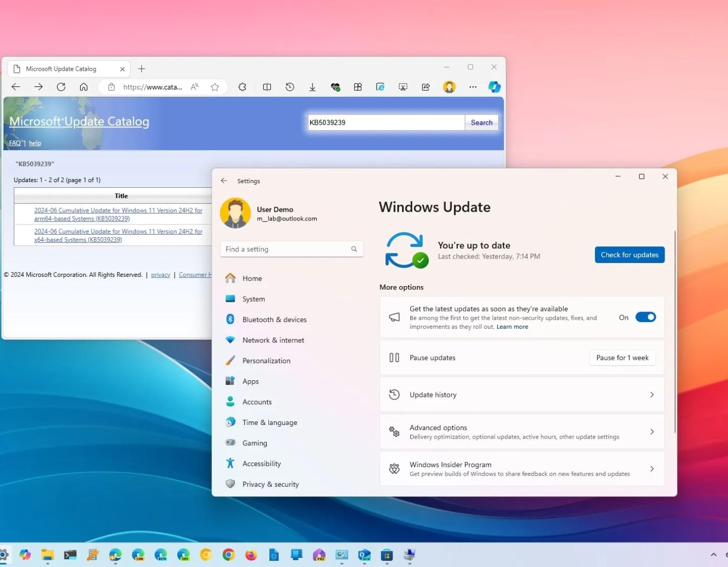Expand Update history chevron

(x=652, y=395)
